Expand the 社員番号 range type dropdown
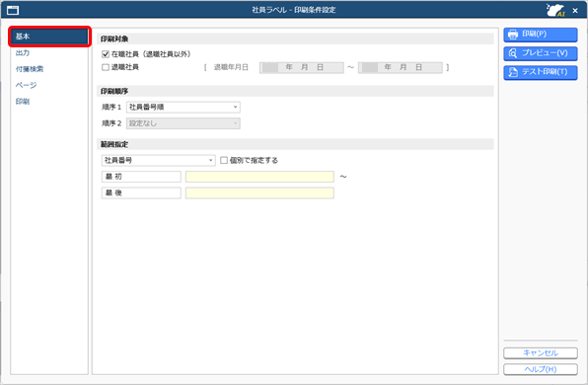Screen dimensions: 588x385 pos(158,161)
